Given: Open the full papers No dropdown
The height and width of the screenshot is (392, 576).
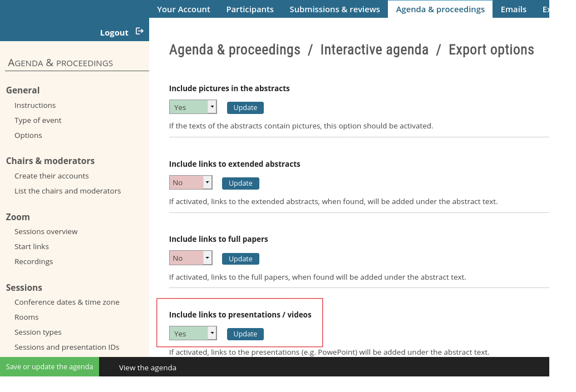Looking at the screenshot, I should (190, 258).
